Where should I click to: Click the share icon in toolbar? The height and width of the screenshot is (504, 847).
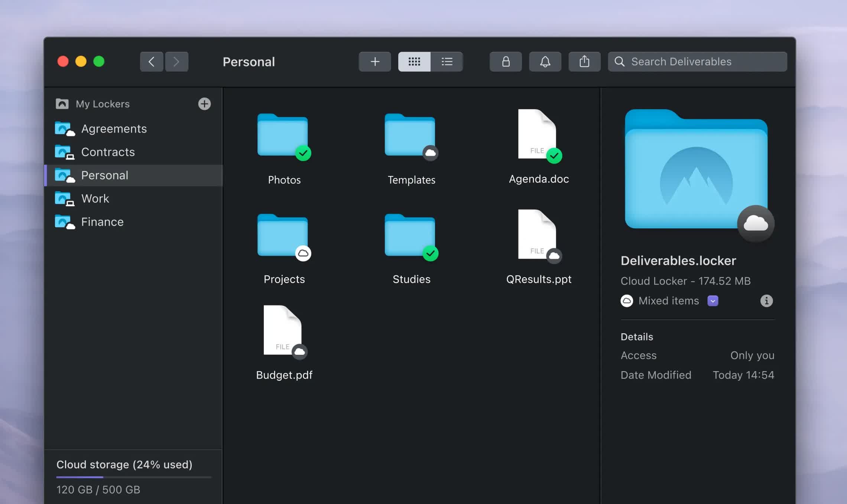tap(584, 62)
